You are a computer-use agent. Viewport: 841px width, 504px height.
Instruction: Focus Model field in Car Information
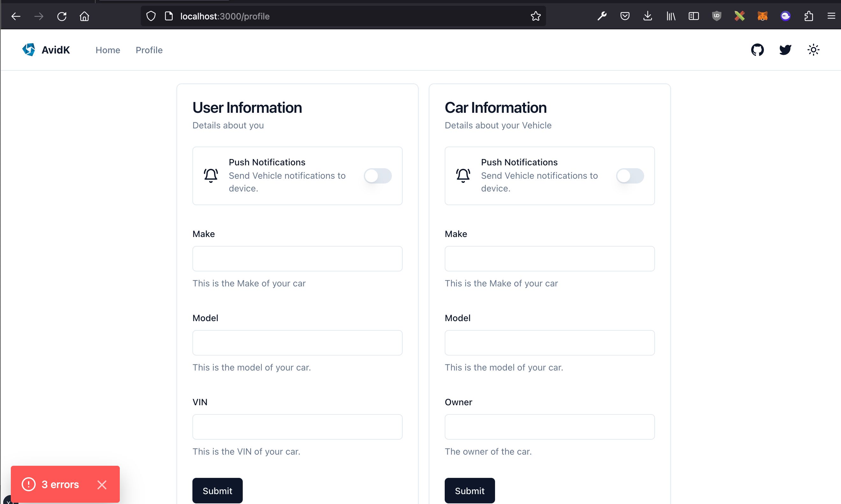550,343
